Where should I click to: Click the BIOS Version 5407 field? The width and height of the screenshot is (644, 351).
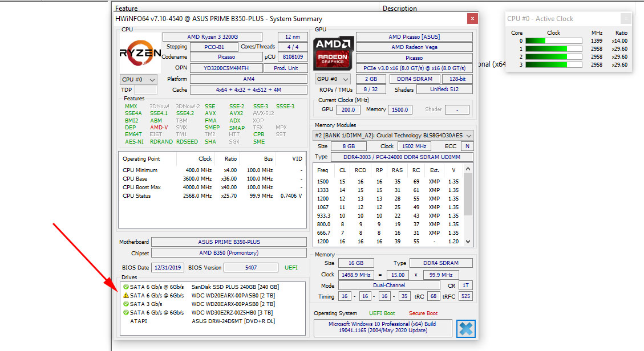251,267
